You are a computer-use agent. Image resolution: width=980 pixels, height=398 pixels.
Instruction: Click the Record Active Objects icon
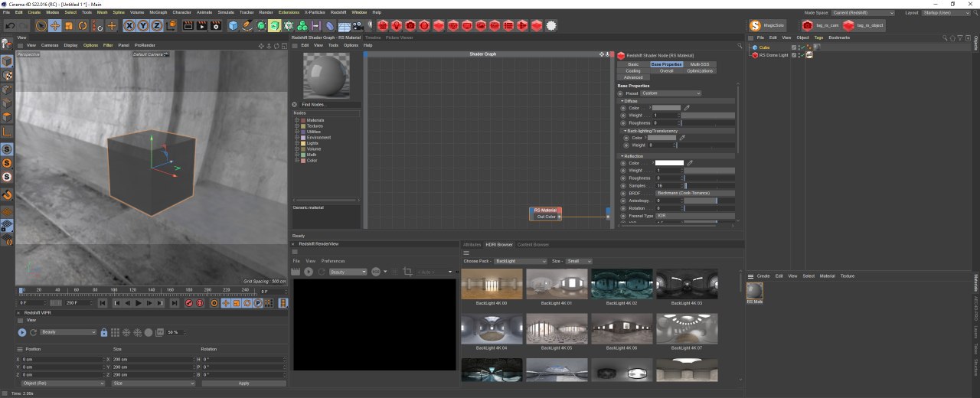click(189, 303)
